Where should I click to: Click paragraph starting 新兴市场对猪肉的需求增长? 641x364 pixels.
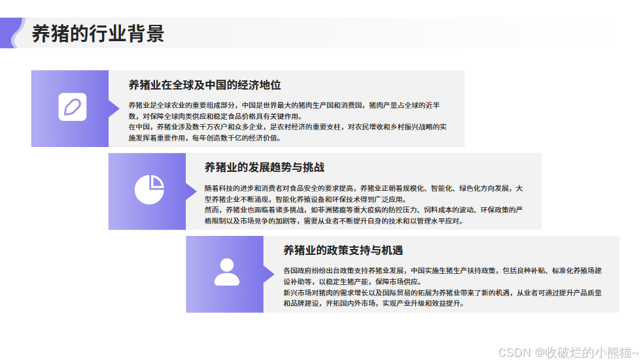coord(442,298)
